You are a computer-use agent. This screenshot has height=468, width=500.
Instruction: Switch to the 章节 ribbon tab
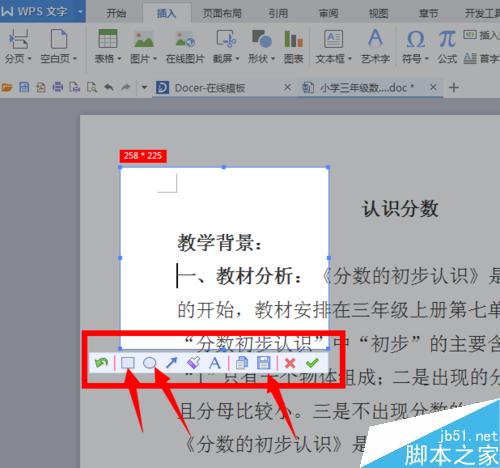point(428,13)
